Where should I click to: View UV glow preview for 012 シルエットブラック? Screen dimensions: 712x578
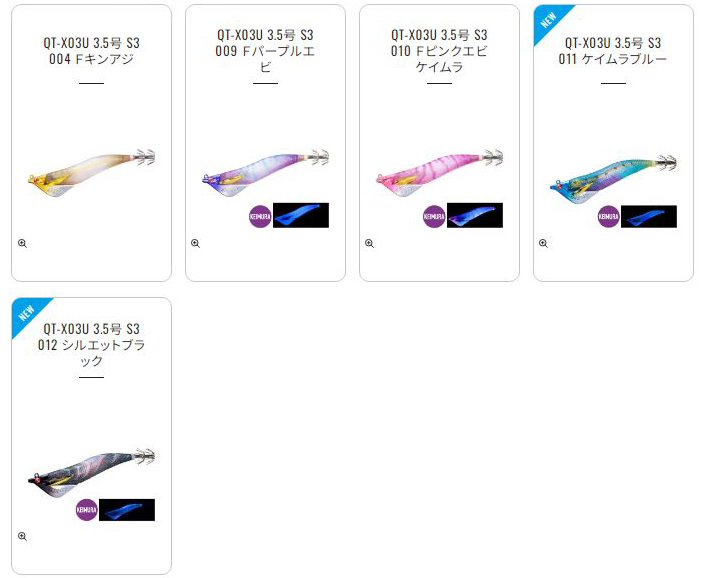coord(127,510)
